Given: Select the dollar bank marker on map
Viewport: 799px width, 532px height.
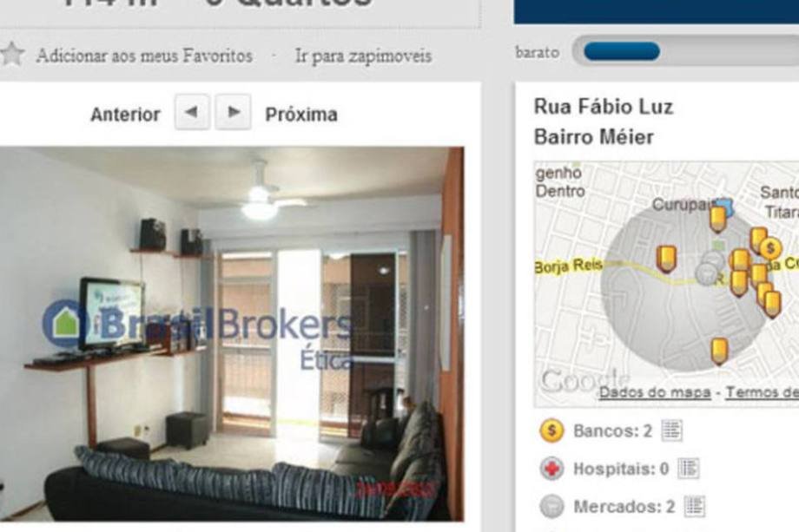Looking at the screenshot, I should coord(770,248).
